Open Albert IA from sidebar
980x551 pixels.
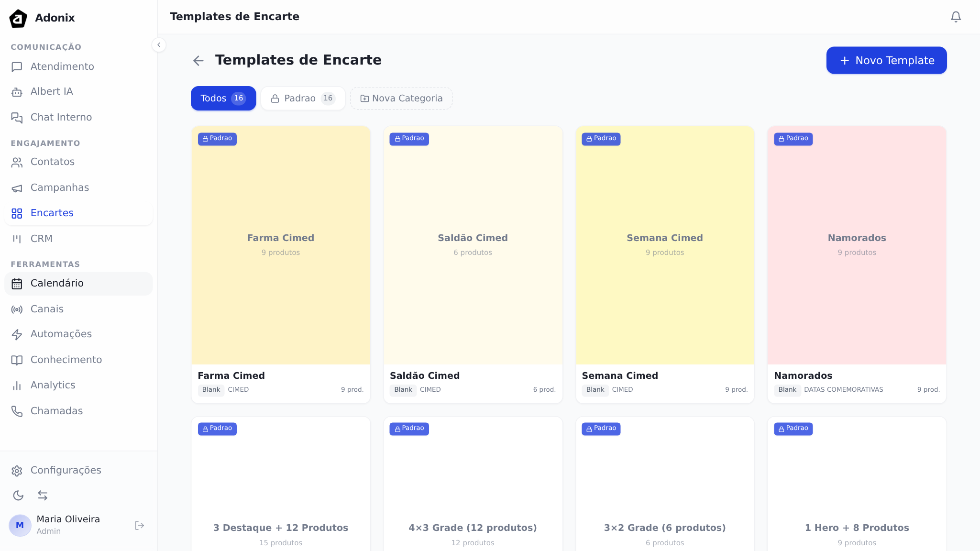tap(52, 91)
